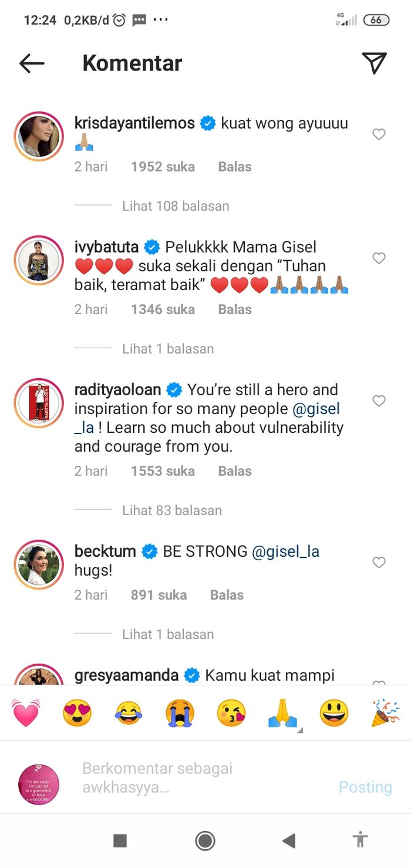Reply to ivybatuta's comment
This screenshot has height=868, width=411.
235,309
